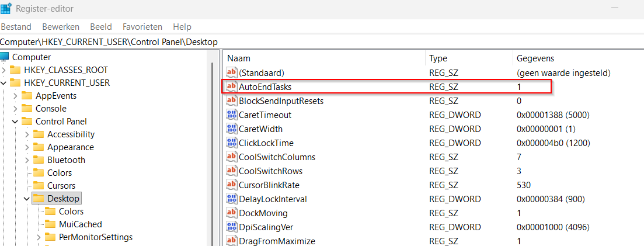Open the Bewerken menu
The image size is (644, 246).
coord(61,27)
